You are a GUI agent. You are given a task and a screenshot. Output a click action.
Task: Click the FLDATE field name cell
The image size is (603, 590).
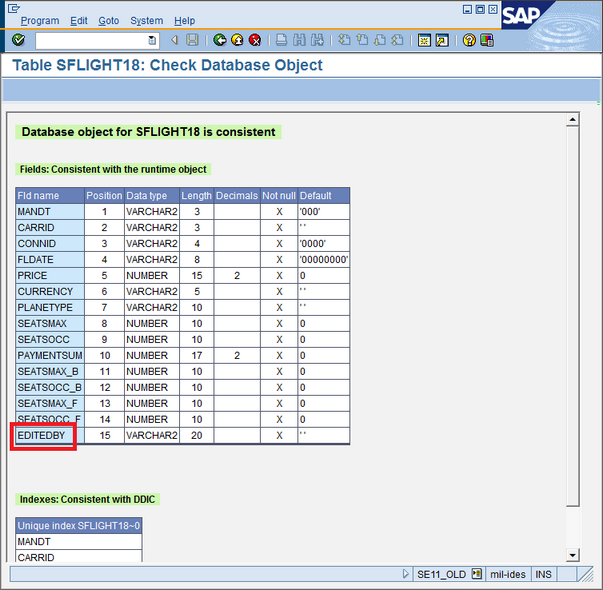[x=50, y=259]
